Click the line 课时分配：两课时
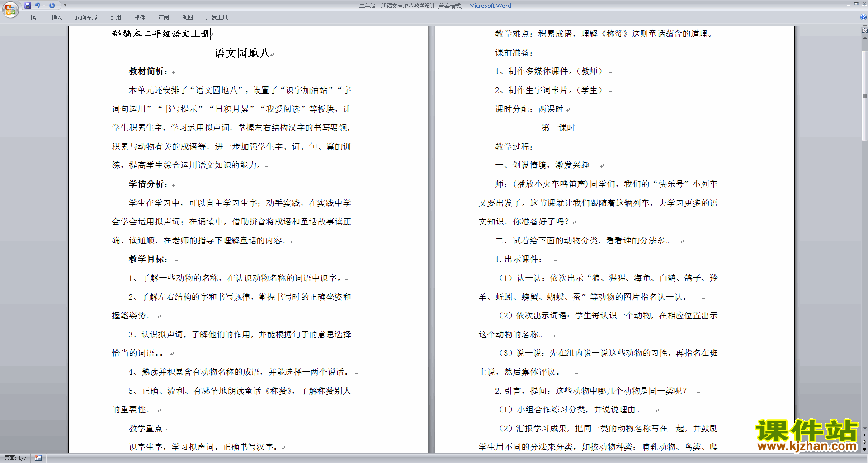 (x=529, y=109)
